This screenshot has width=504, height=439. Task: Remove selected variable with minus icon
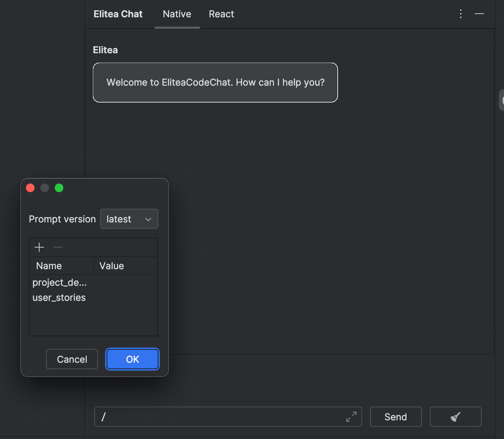click(x=58, y=247)
